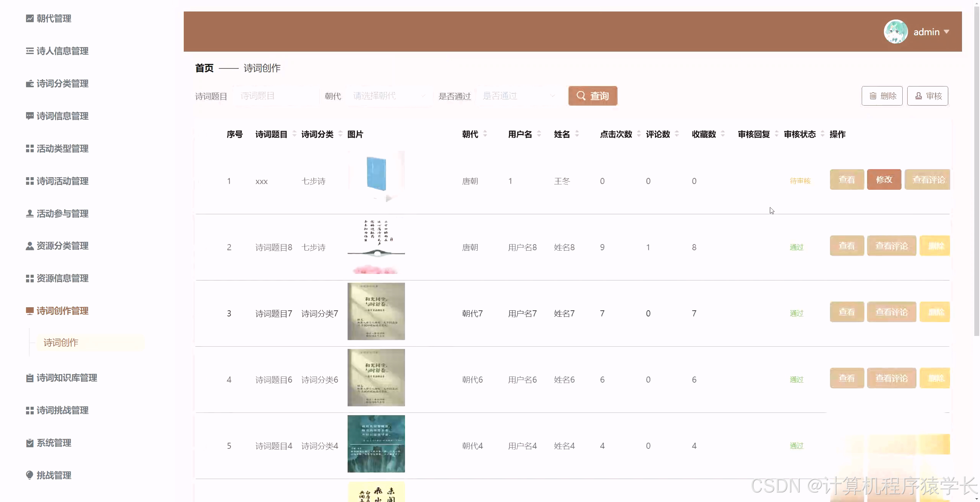The image size is (980, 502).
Task: Click the trash icon on 删除 button
Action: tap(873, 96)
